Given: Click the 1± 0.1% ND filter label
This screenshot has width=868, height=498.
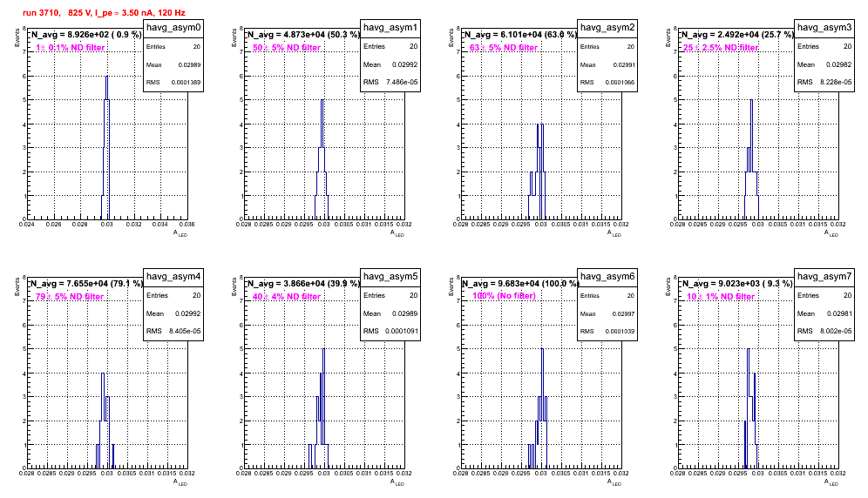Looking at the screenshot, I should pyautogui.click(x=71, y=48).
